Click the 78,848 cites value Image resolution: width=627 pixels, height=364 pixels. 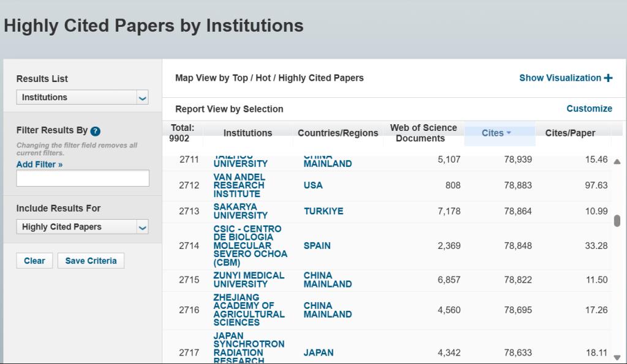pyautogui.click(x=518, y=246)
